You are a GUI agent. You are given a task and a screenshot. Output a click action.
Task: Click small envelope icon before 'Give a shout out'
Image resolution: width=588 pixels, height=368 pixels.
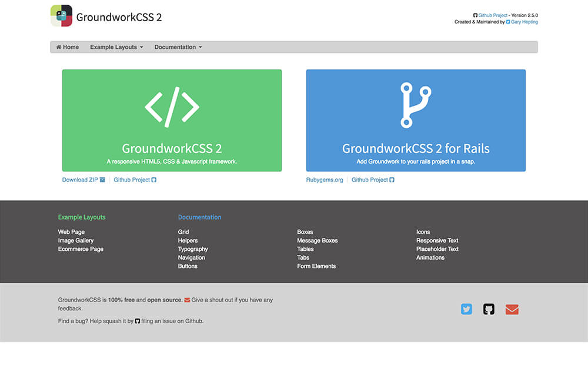pos(187,300)
